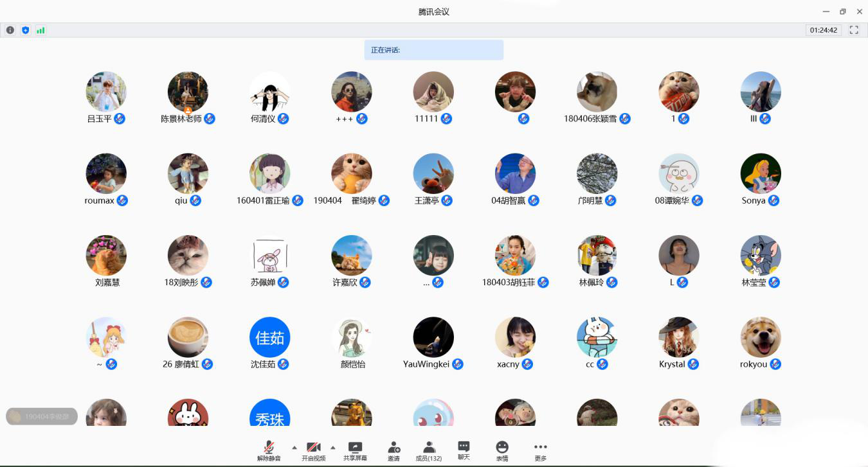Image resolution: width=868 pixels, height=467 pixels.
Task: Open the emoji reactions menu
Action: click(502, 451)
